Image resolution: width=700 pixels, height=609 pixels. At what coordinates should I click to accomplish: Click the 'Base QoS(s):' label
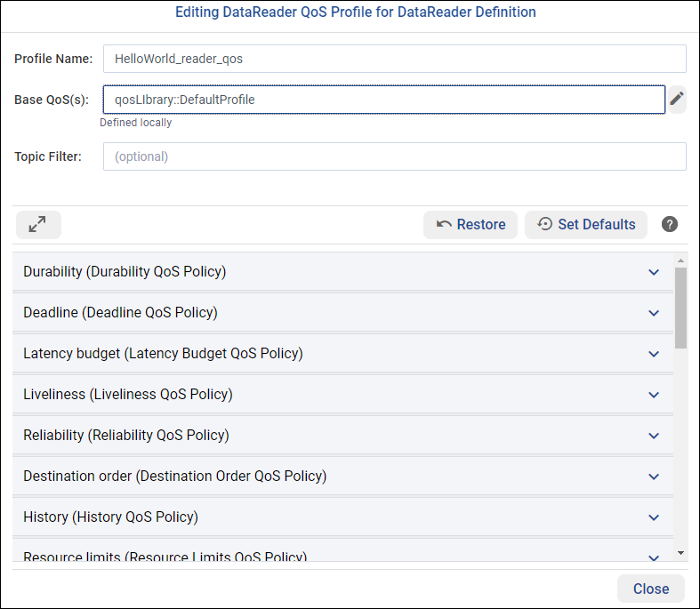pyautogui.click(x=52, y=100)
